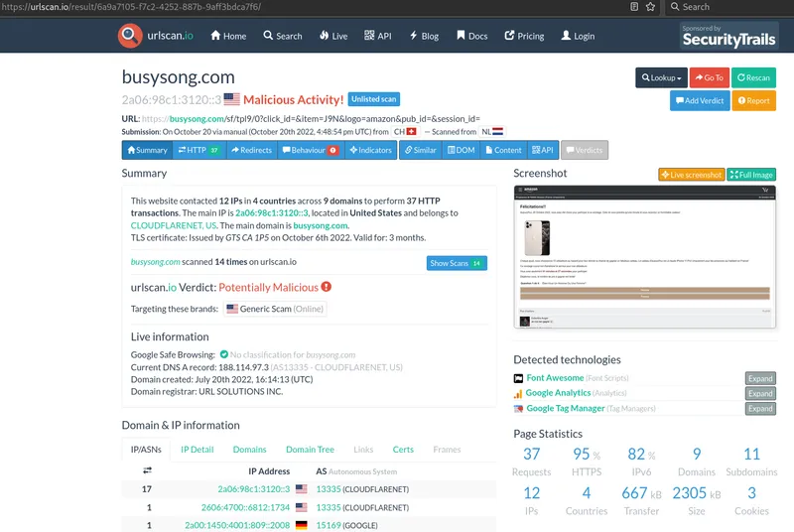Click the main IP 2a06:98c1:3120::3 link in summary
The width and height of the screenshot is (794, 532).
click(x=271, y=213)
